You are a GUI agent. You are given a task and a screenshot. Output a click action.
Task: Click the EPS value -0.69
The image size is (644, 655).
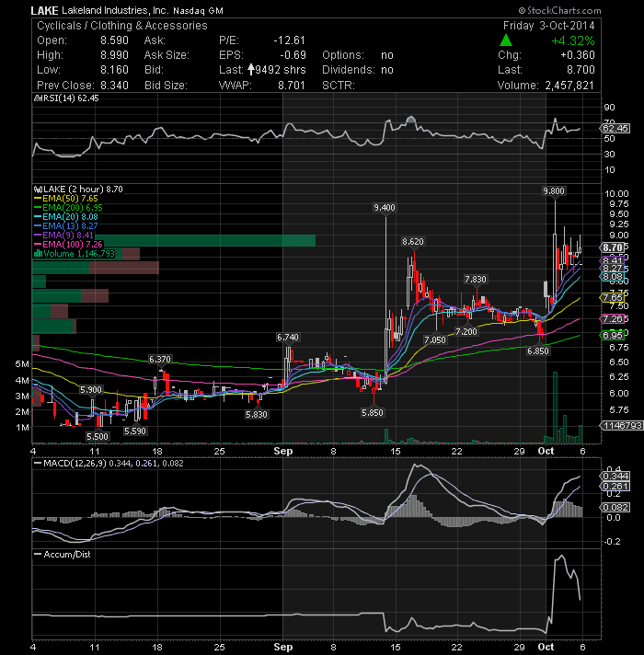pos(293,55)
